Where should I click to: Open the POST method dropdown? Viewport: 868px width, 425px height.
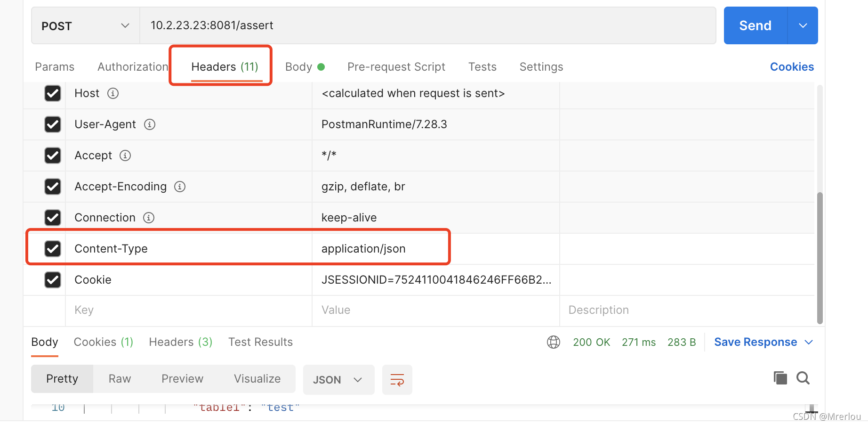point(86,25)
